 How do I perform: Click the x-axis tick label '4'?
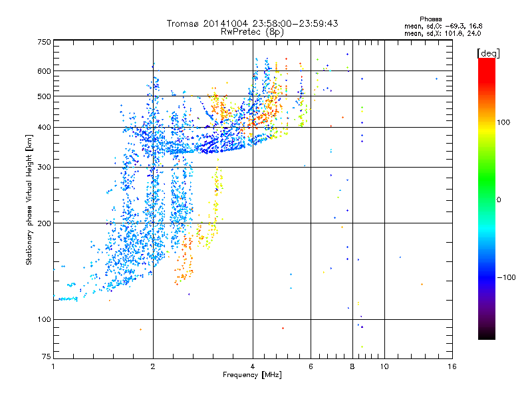click(253, 366)
